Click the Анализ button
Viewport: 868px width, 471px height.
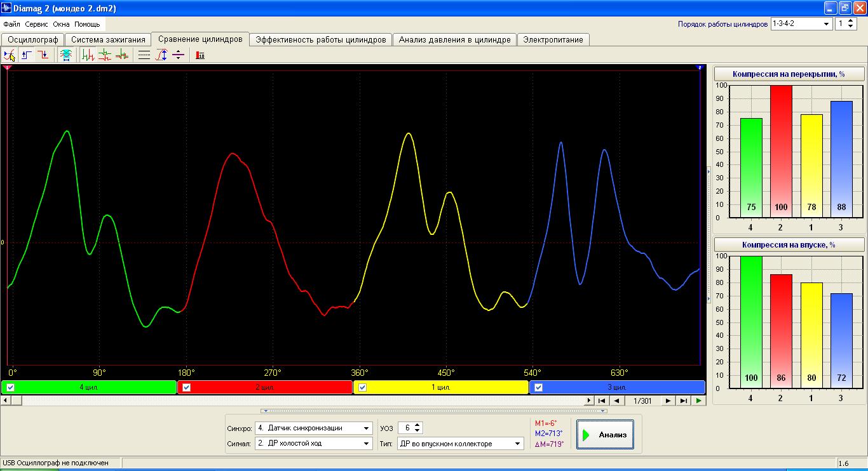coord(605,435)
